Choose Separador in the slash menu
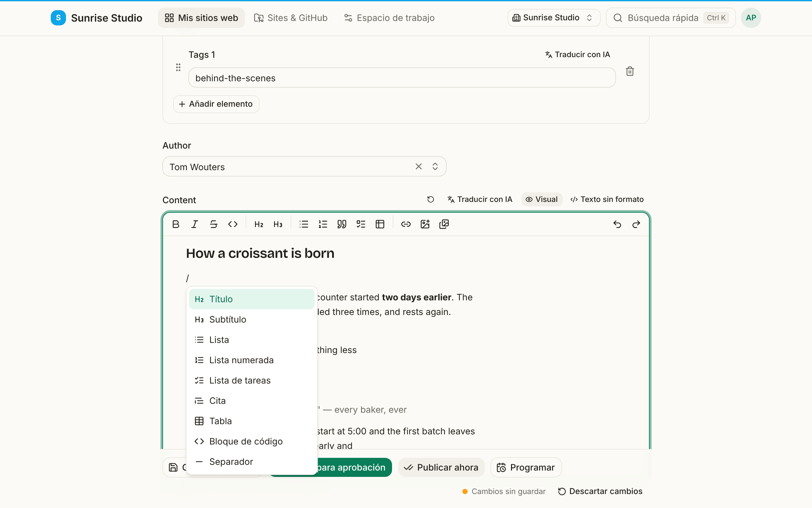 (252, 462)
